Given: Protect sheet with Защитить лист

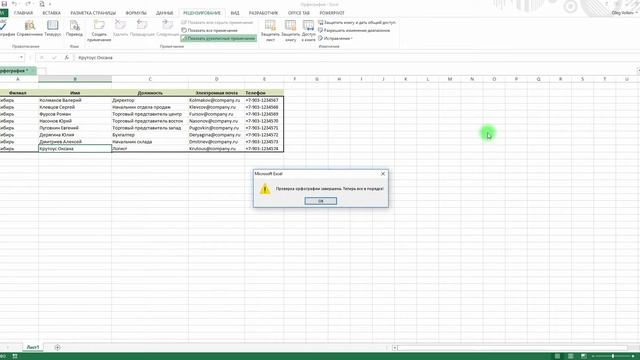Looking at the screenshot, I should (270, 31).
